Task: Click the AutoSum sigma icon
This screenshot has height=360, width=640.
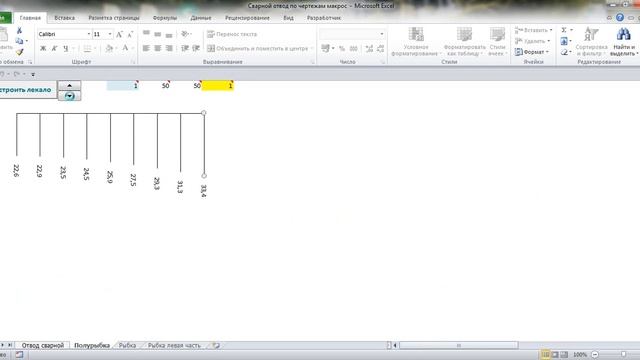Action: 564,30
